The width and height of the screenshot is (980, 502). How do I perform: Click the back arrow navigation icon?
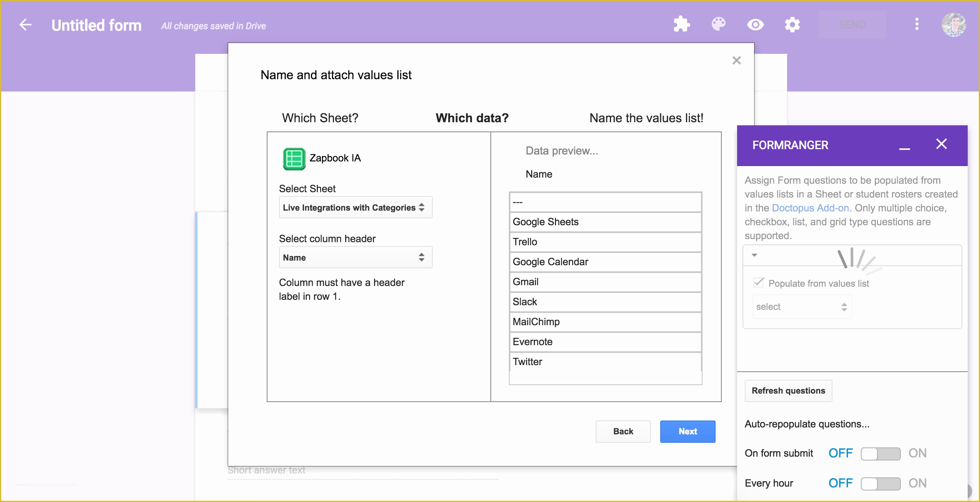[x=24, y=25]
